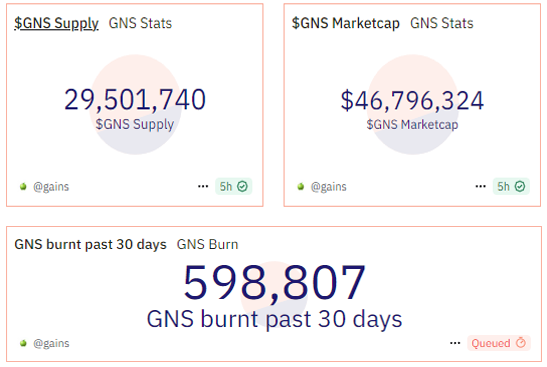547x367 pixels.
Task: Click the green avatar on $GNS Supply card
Action: [x=23, y=187]
